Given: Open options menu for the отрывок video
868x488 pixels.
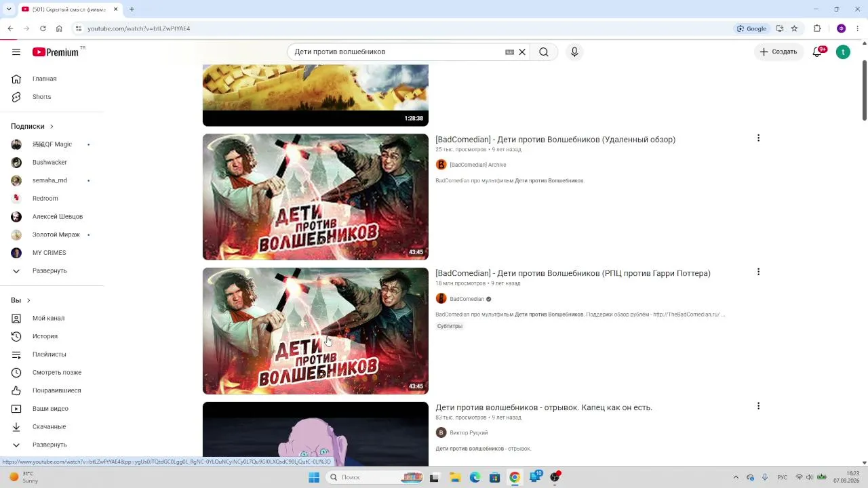Looking at the screenshot, I should [x=758, y=406].
